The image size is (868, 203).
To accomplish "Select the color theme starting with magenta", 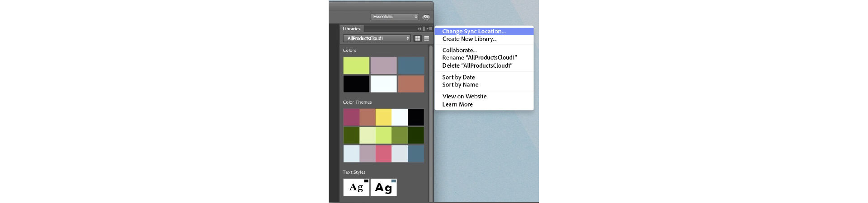I will 383,117.
